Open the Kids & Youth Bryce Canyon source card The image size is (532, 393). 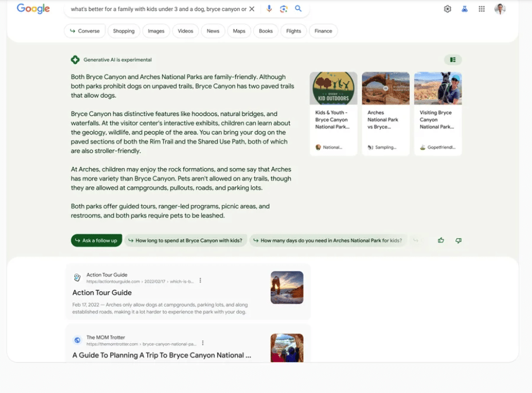click(334, 114)
